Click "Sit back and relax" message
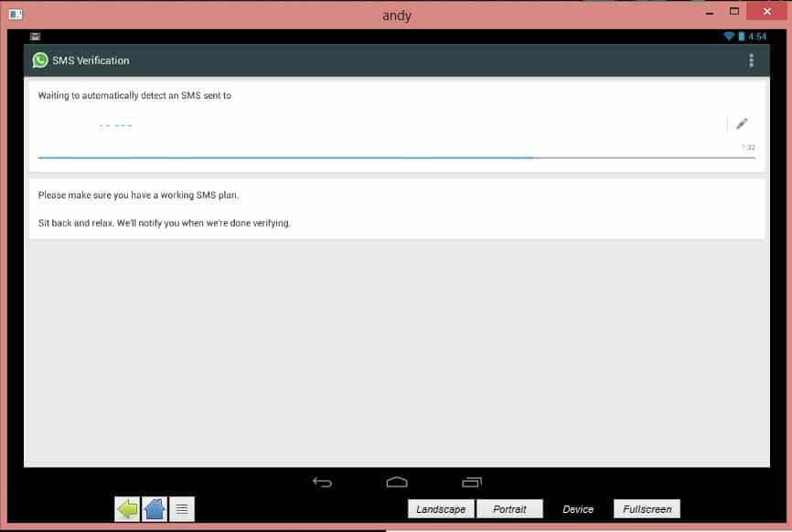 (x=164, y=223)
